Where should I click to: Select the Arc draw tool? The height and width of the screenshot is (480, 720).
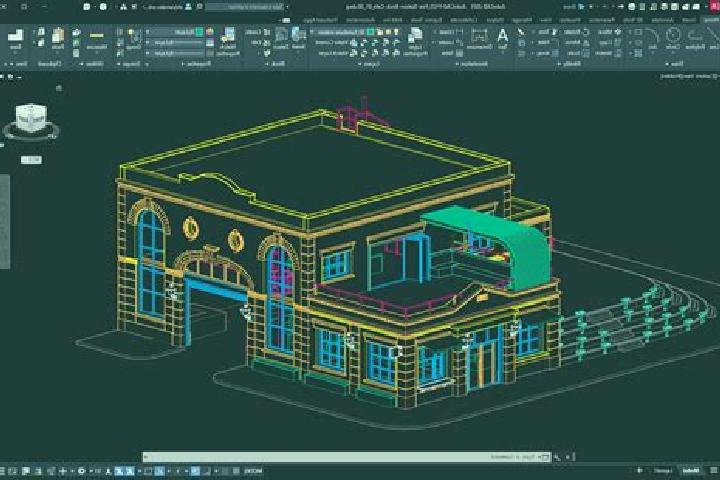pyautogui.click(x=652, y=39)
